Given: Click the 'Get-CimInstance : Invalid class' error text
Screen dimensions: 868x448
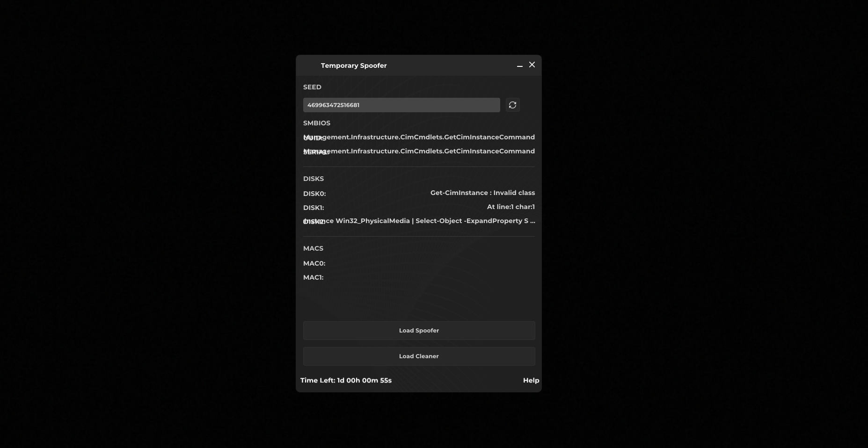Looking at the screenshot, I should [482, 193].
